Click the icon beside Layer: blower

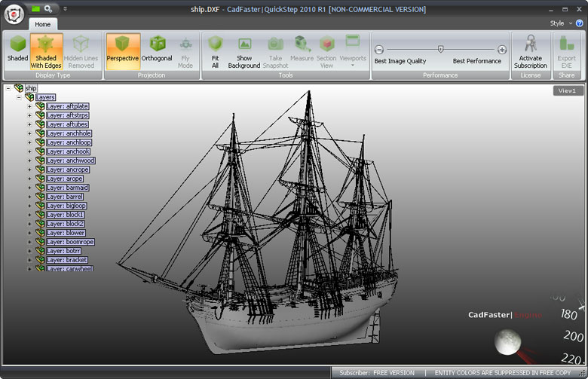click(40, 233)
